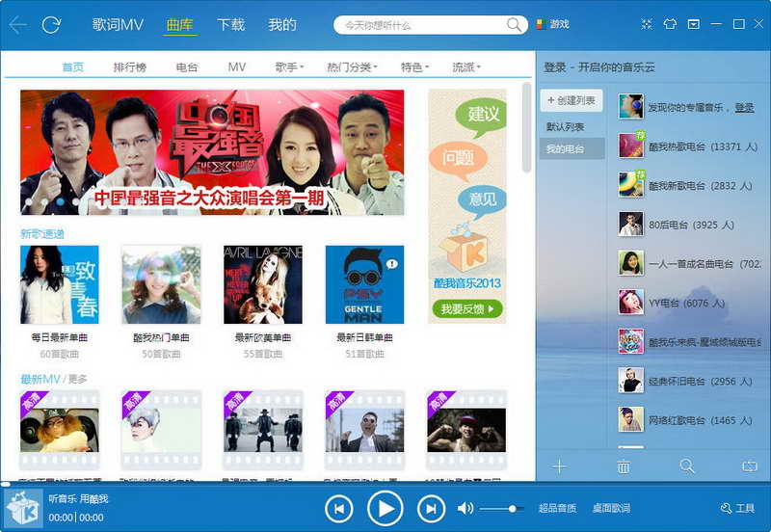Click the 创建列表 button
Viewport: 771px width, 532px height.
point(572,101)
